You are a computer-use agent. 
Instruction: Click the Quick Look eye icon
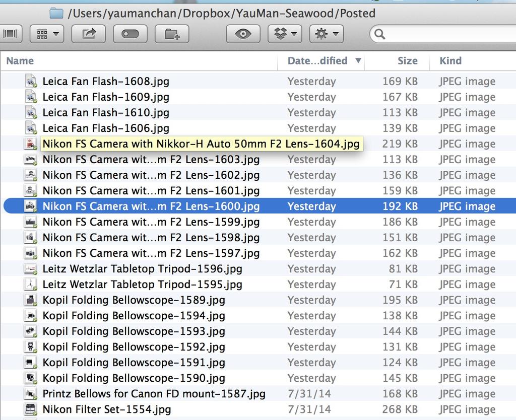(243, 34)
